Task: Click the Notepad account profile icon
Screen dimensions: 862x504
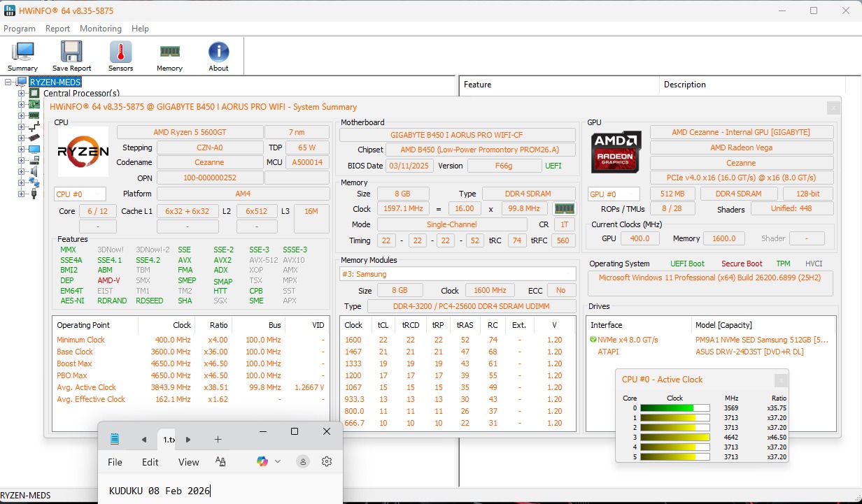Action: coord(303,461)
